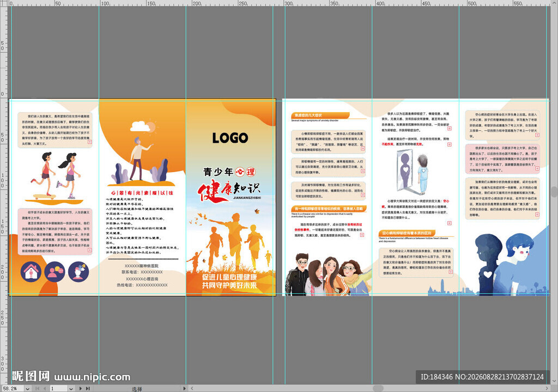Click vertical scrollbar down arrow

(x=555, y=382)
